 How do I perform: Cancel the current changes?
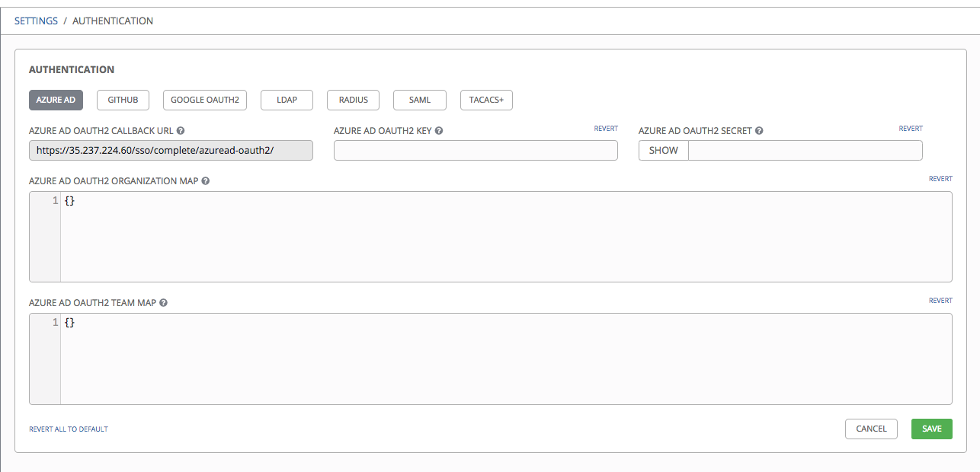[871, 429]
